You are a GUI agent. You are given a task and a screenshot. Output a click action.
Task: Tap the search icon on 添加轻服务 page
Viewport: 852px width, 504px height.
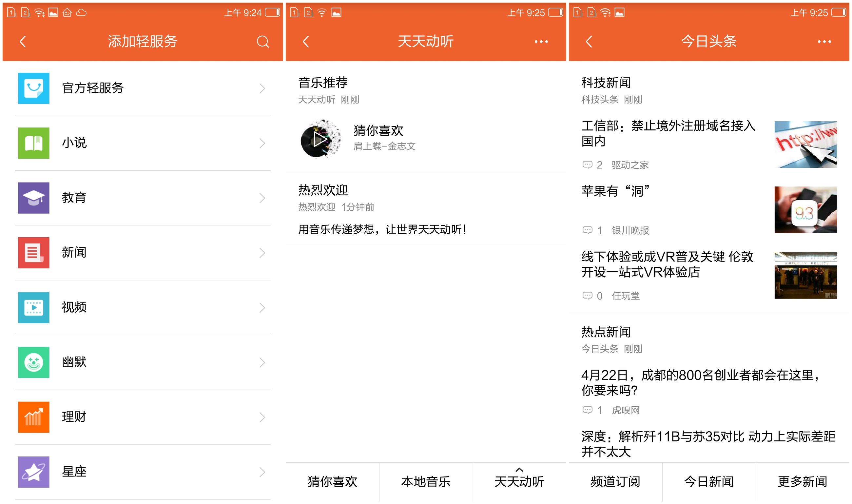[262, 41]
